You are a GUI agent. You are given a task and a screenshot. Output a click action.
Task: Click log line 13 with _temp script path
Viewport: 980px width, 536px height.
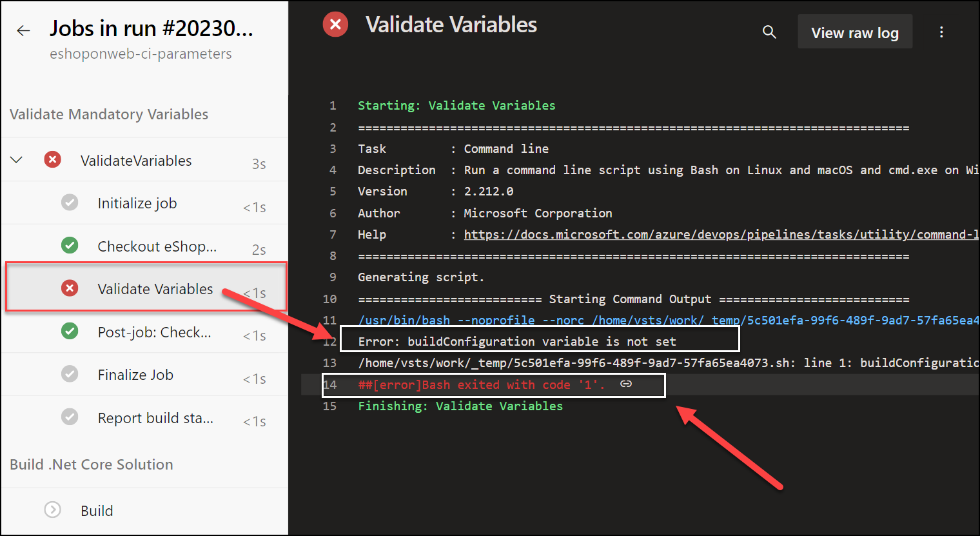point(668,362)
